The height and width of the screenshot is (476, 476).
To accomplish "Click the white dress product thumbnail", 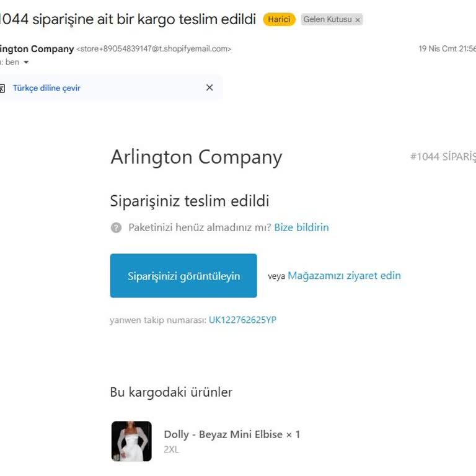I will (131, 441).
